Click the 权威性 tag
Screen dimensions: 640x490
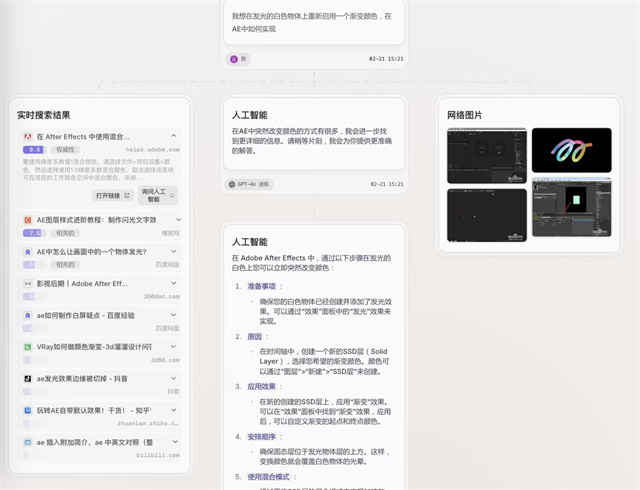tap(65, 149)
